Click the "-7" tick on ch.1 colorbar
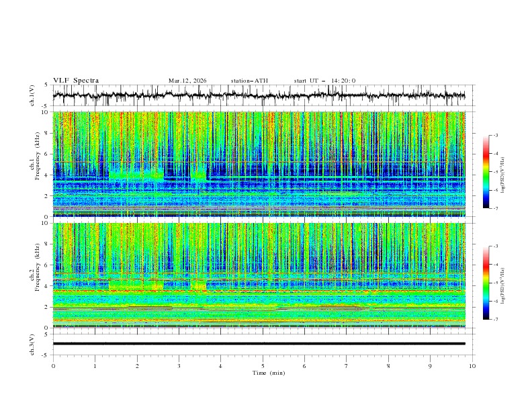532x411 pixels. point(495,208)
